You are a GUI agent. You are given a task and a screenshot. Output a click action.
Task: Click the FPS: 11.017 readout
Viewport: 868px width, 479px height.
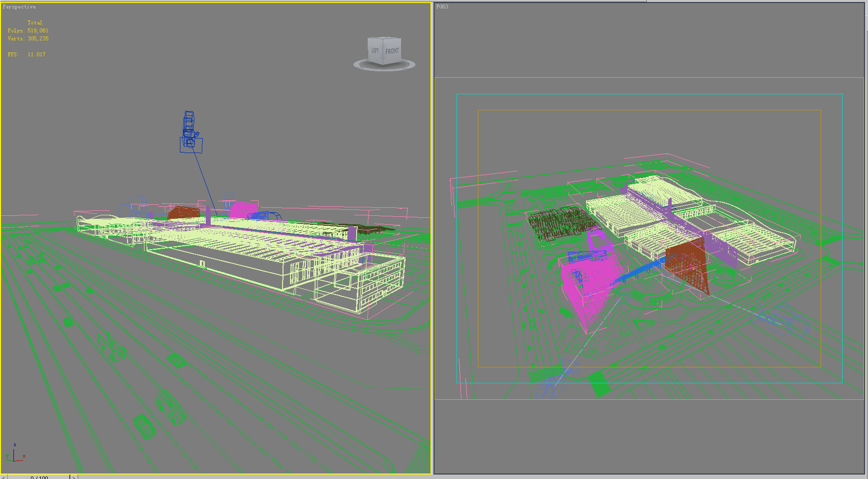[26, 55]
